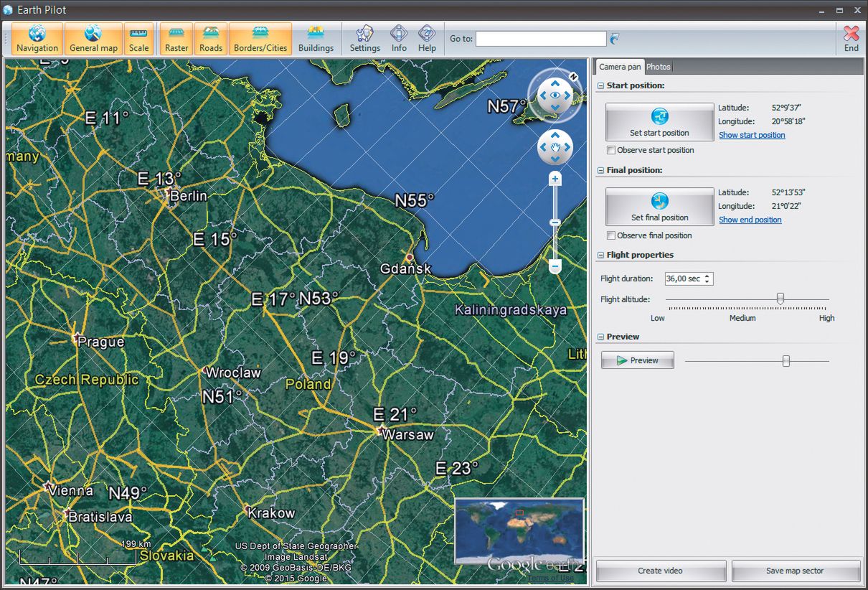Enable the Raster grid layer
Screen dimensions: 868x590
pos(176,39)
